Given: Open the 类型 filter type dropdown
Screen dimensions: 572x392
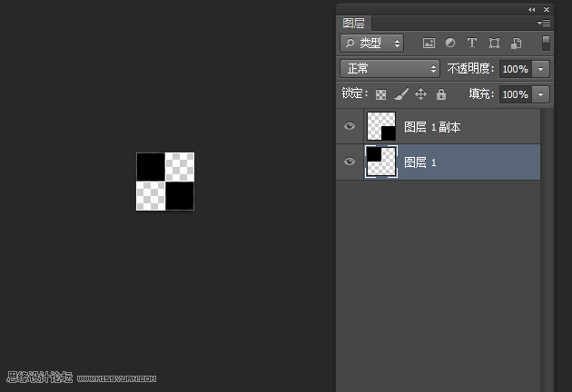Looking at the screenshot, I should (x=371, y=44).
